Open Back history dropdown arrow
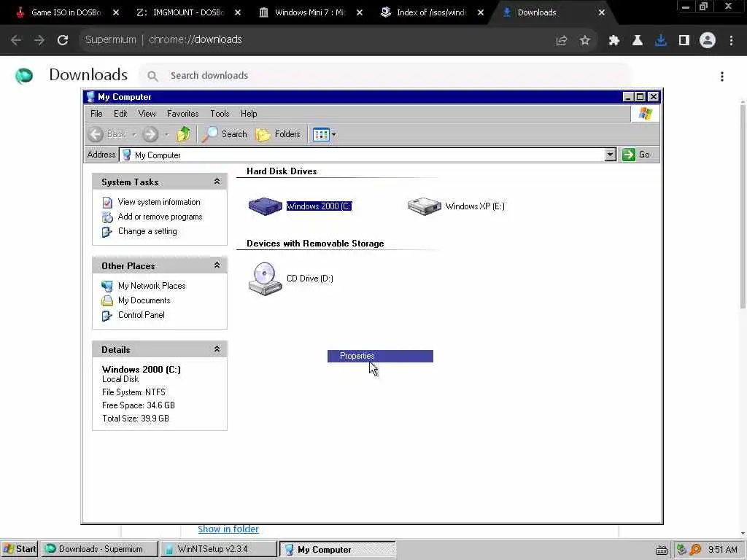This screenshot has height=560, width=747. 134,135
